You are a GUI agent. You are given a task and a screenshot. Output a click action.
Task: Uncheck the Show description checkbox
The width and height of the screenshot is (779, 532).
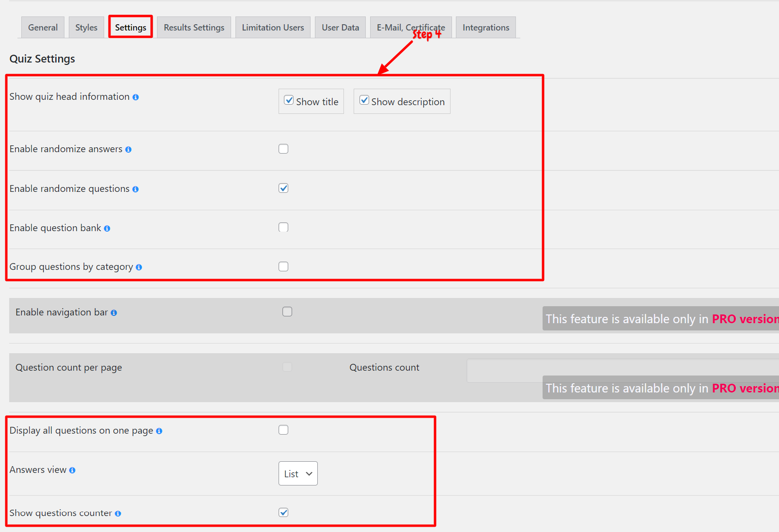(x=364, y=100)
